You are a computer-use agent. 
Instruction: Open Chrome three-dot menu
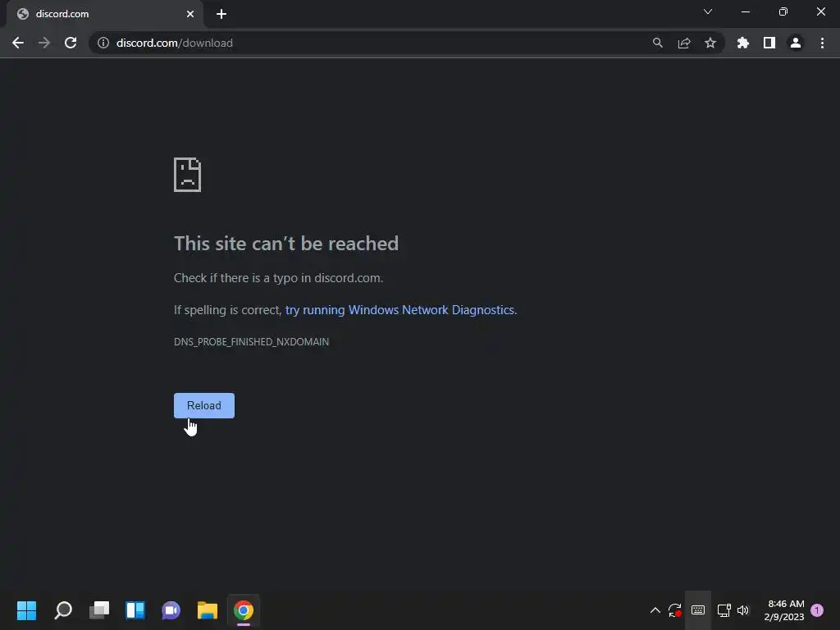pyautogui.click(x=822, y=43)
